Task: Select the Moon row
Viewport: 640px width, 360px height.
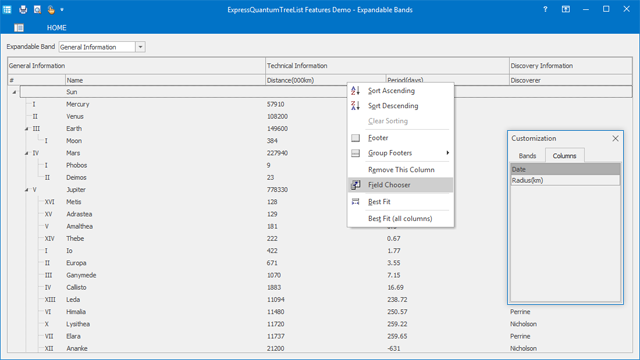Action: click(x=320, y=141)
